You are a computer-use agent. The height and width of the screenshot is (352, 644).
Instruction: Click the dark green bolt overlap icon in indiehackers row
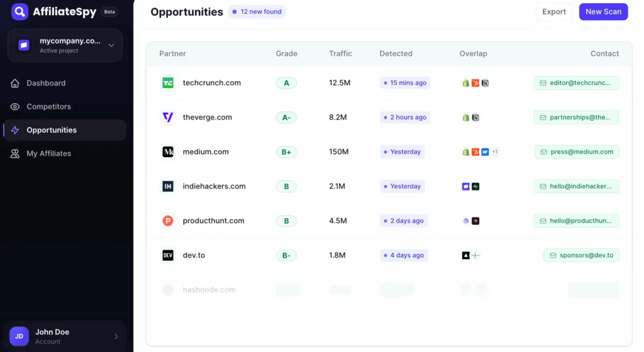[x=475, y=186]
